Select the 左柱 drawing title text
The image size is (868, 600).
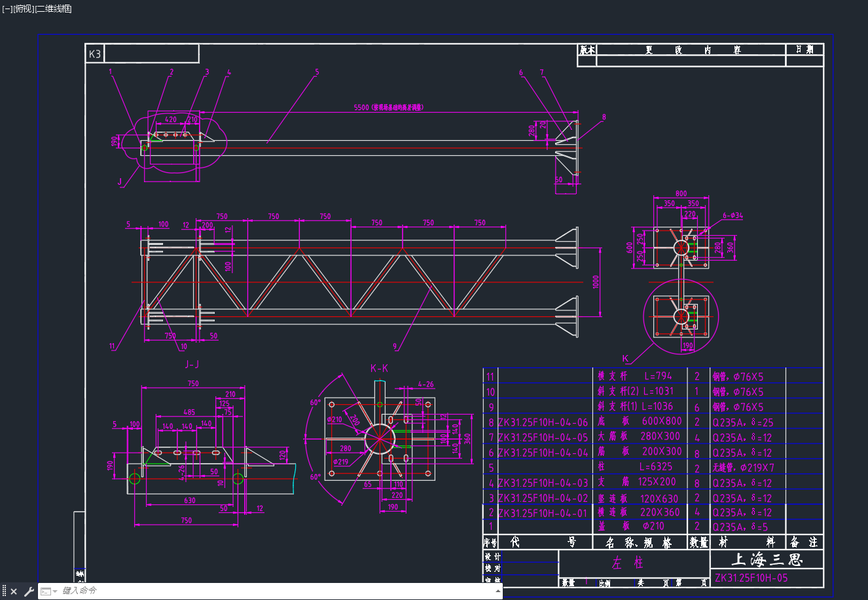click(628, 563)
